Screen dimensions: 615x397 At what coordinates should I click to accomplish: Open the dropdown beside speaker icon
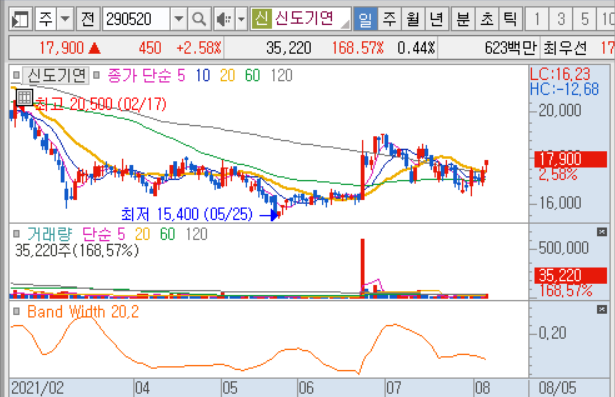242,19
